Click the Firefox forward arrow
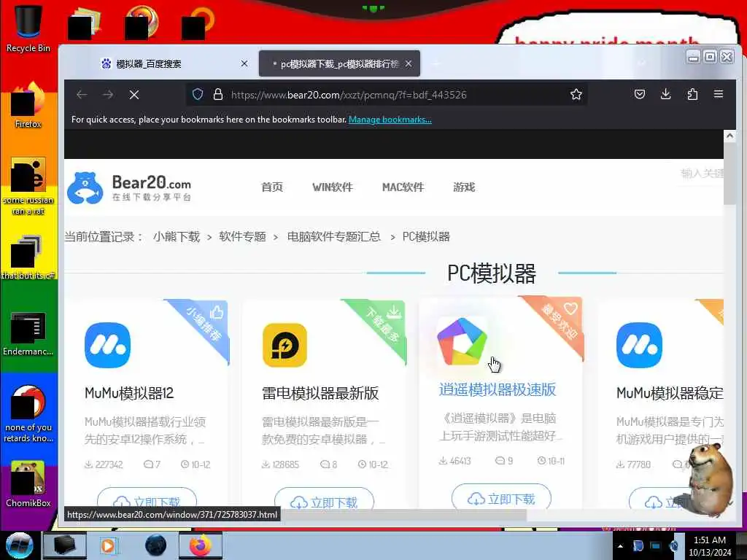Viewport: 747px width, 560px height. point(108,95)
